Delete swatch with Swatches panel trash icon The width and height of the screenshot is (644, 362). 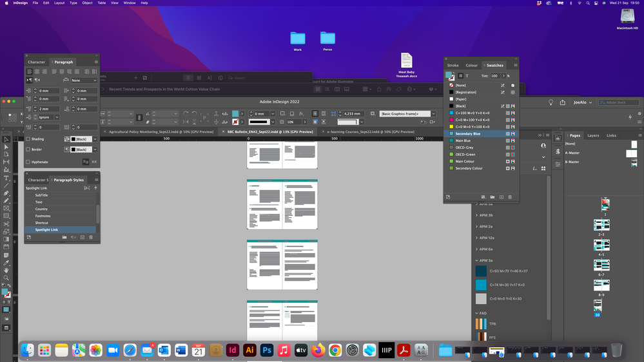coord(510,197)
